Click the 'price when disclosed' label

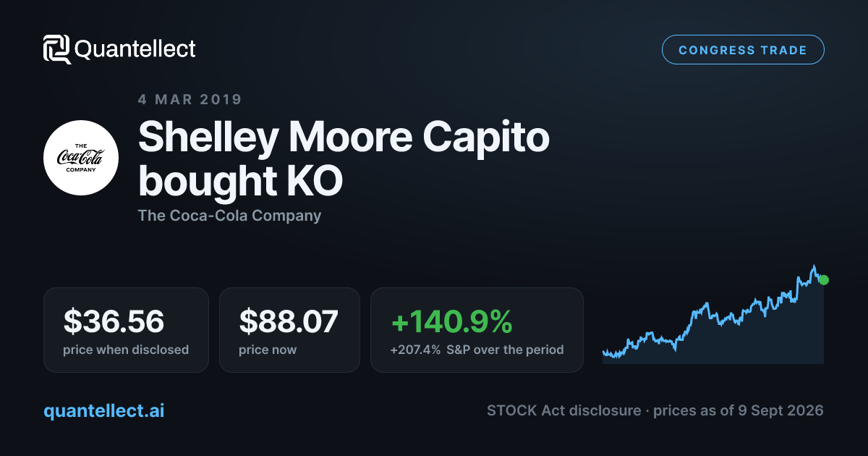(126, 350)
